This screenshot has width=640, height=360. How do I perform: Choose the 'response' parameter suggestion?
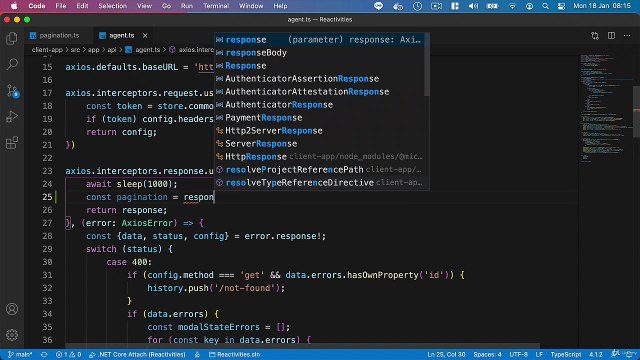(320, 40)
